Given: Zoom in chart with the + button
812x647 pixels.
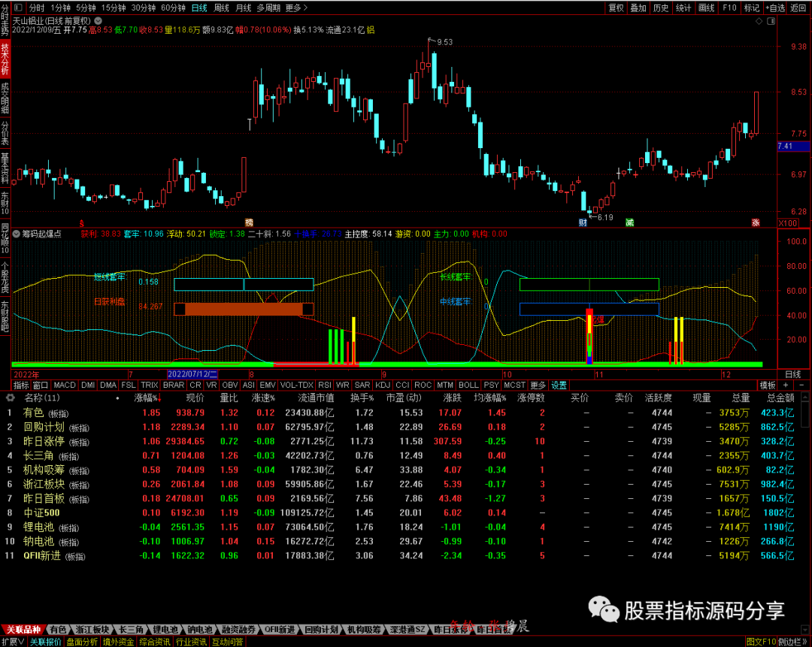Looking at the screenshot, I should pos(786,385).
